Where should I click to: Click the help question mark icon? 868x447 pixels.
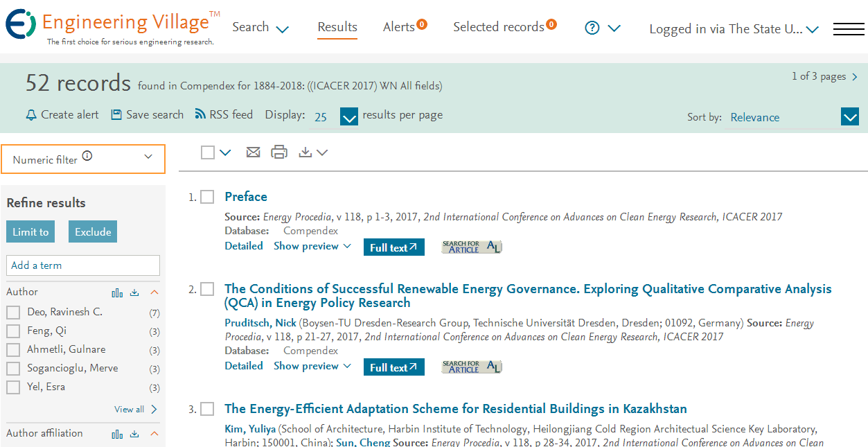[592, 28]
